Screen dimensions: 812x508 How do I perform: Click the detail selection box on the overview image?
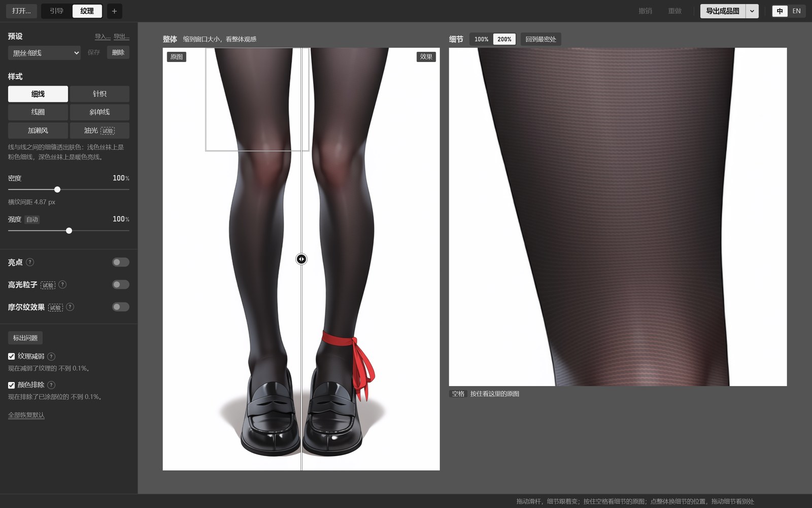coord(257,99)
